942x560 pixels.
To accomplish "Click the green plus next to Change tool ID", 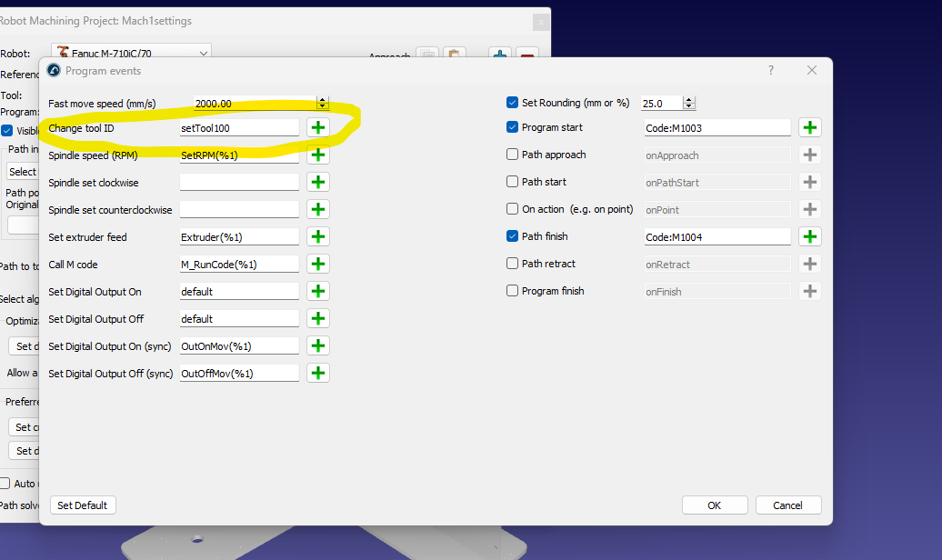I will [x=318, y=128].
